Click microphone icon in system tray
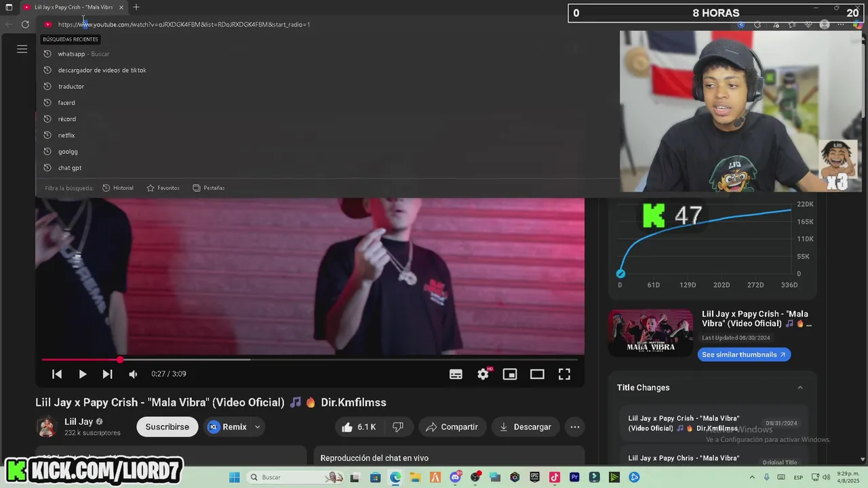The width and height of the screenshot is (868, 488). 766,477
